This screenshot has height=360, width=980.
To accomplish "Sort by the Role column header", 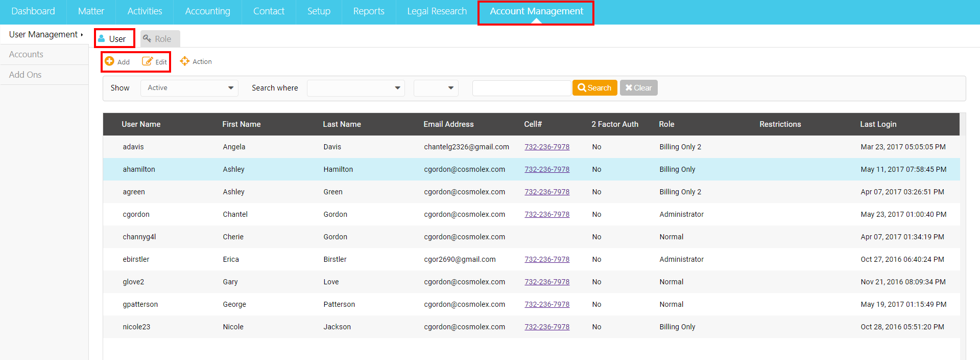I will [666, 124].
